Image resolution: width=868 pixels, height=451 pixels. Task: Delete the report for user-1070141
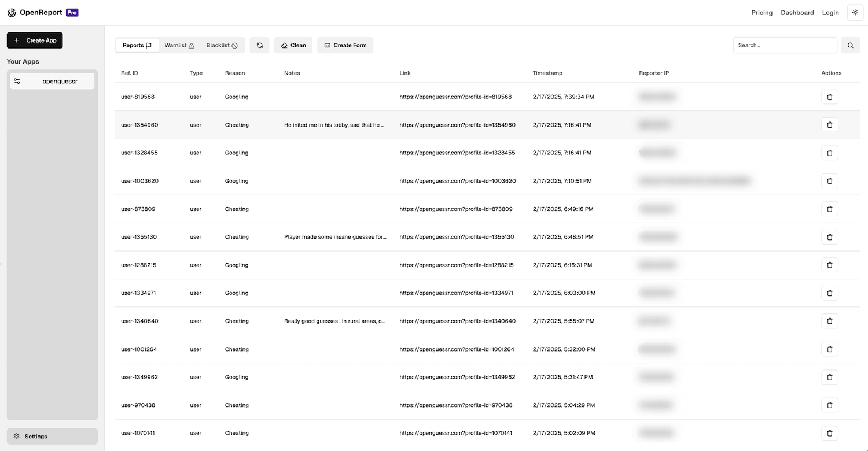tap(830, 432)
